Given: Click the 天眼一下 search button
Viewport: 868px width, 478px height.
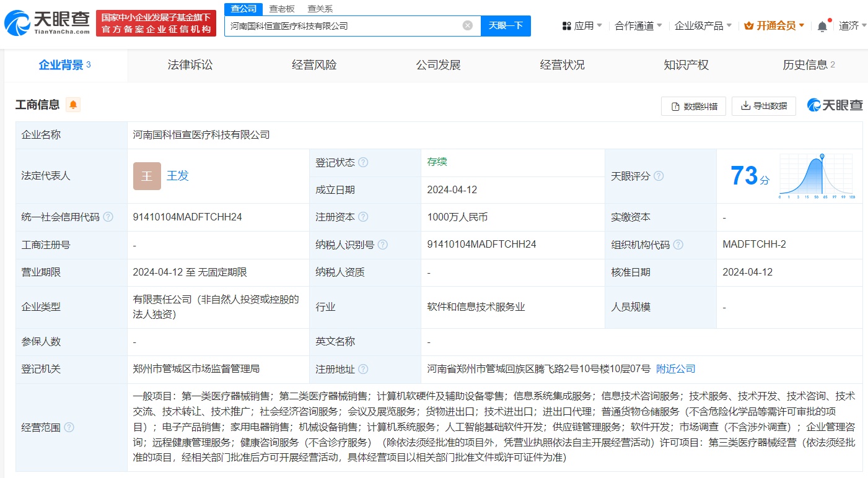Looking at the screenshot, I should click(x=506, y=26).
